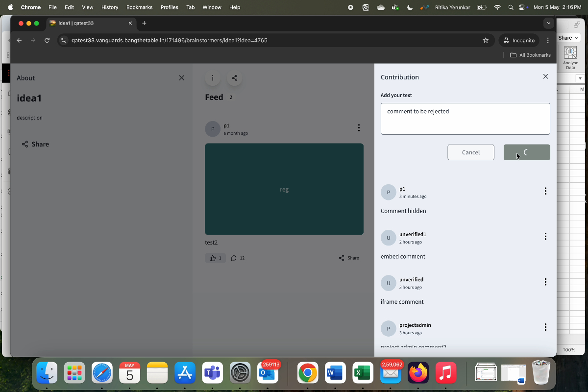Screen dimensions: 588x392
Task: Click the idea1 title text
Action: [29, 98]
